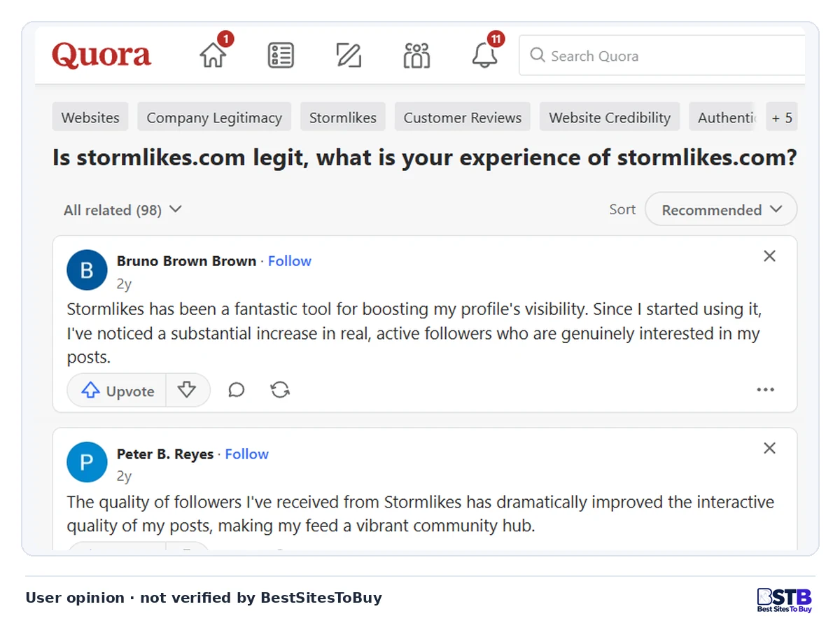
Task: Open the Quora home icon
Action: coord(213,55)
